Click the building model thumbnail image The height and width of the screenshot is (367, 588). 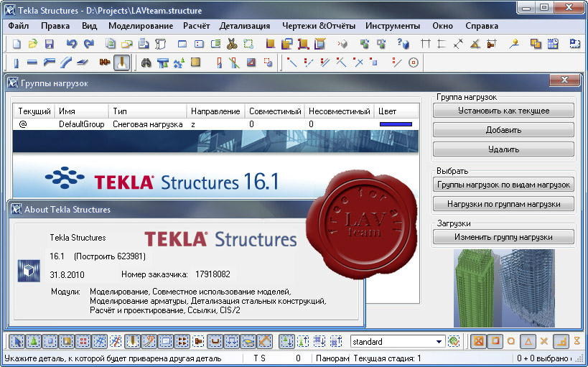pyautogui.click(x=504, y=288)
